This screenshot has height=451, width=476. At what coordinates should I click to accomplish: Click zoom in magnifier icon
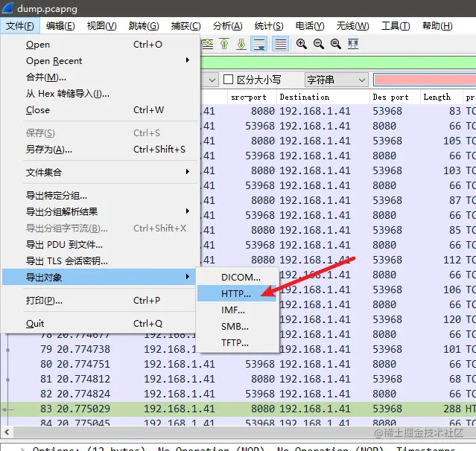point(302,44)
